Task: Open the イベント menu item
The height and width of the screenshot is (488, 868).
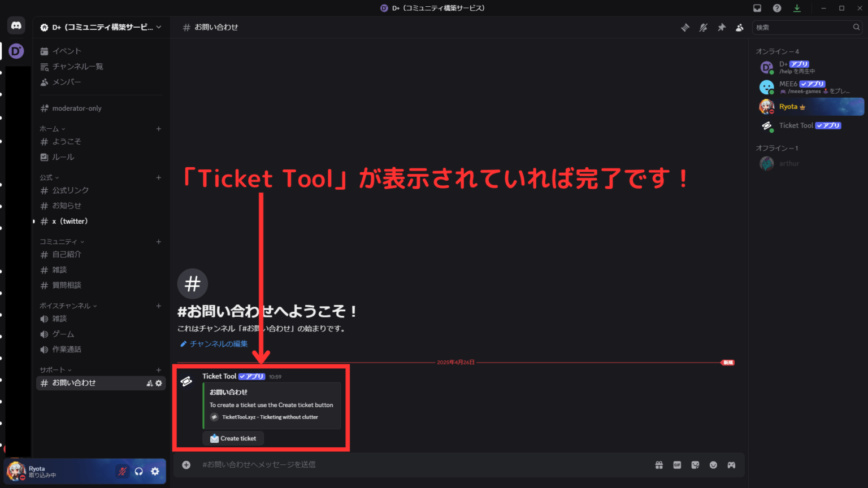Action: pyautogui.click(x=67, y=51)
